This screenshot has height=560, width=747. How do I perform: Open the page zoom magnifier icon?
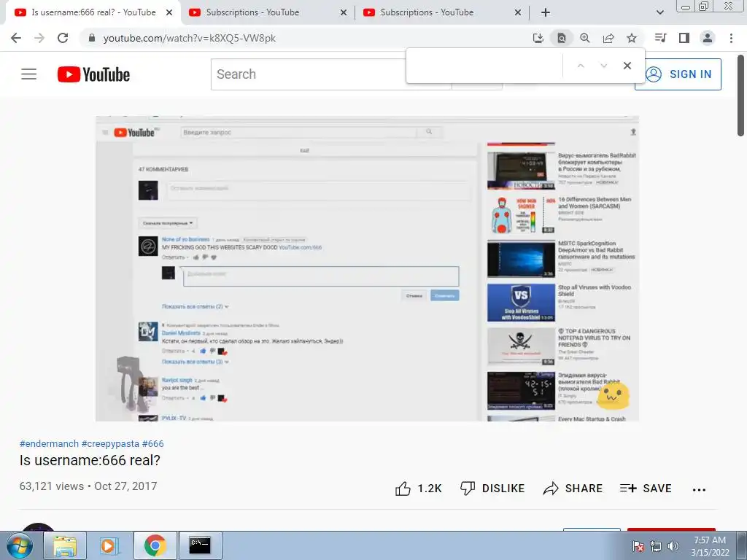click(584, 38)
